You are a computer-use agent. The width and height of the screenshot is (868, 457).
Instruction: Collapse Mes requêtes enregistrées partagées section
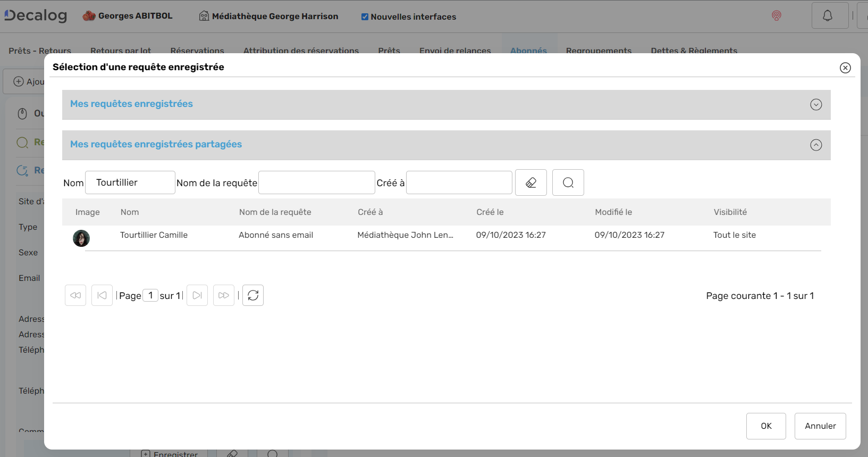click(816, 145)
